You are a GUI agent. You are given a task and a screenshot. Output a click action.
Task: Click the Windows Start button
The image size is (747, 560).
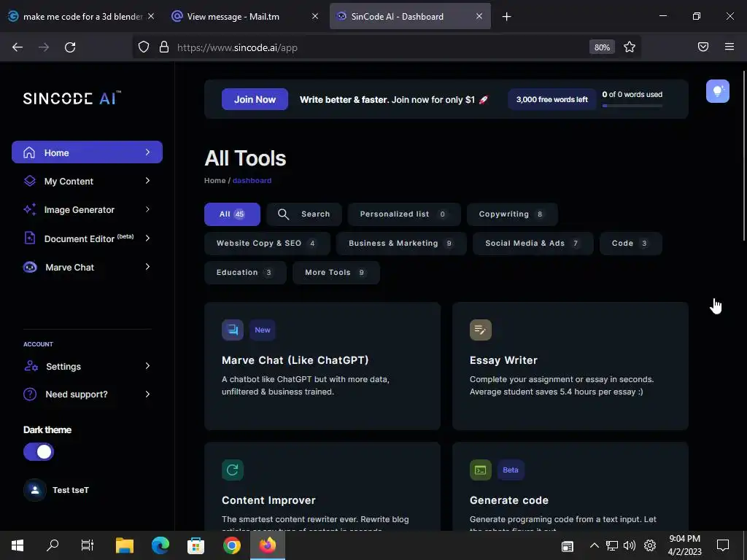[x=18, y=545]
